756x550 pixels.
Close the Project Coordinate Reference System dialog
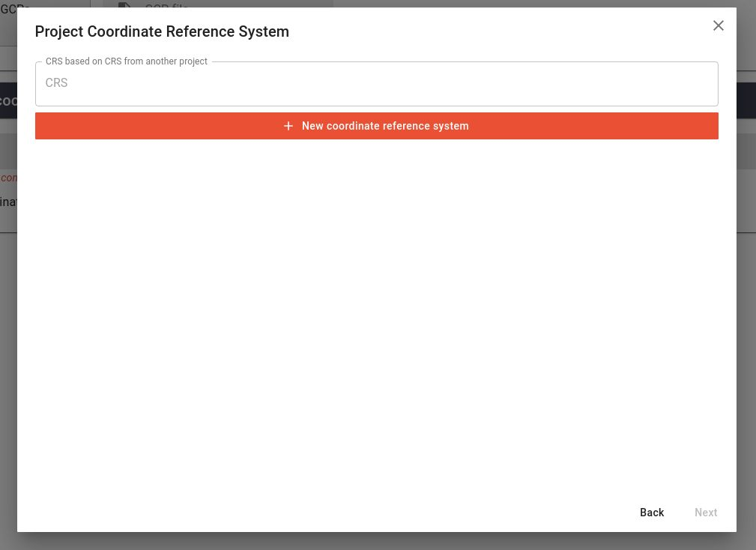(718, 25)
